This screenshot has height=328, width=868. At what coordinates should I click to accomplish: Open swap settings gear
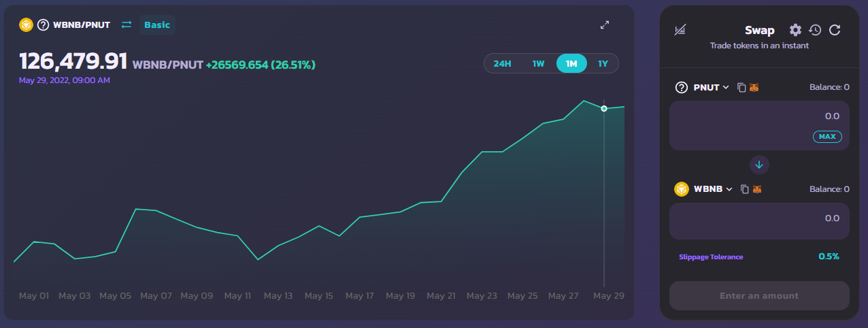795,30
